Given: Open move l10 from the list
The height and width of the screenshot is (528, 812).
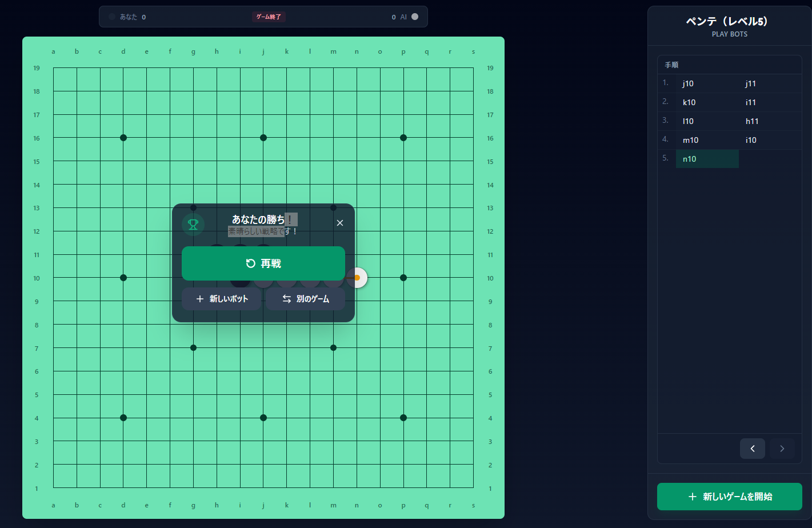Looking at the screenshot, I should click(x=688, y=121).
